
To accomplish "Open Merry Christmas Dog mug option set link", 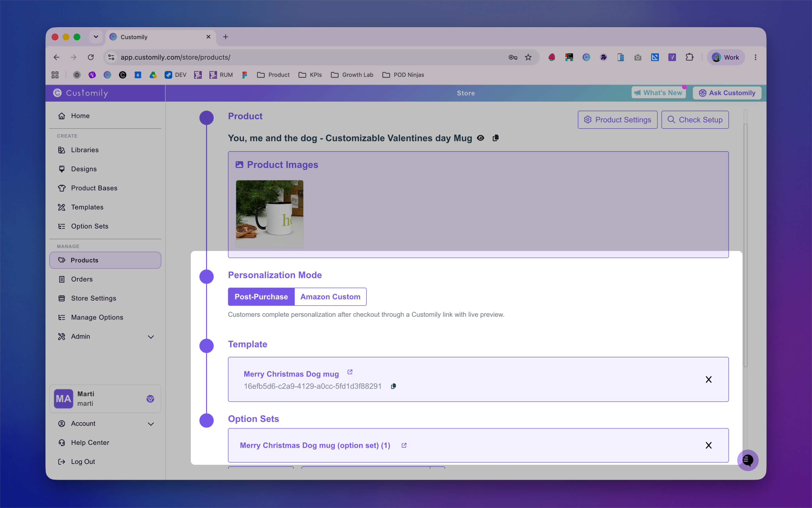I will [x=315, y=446].
